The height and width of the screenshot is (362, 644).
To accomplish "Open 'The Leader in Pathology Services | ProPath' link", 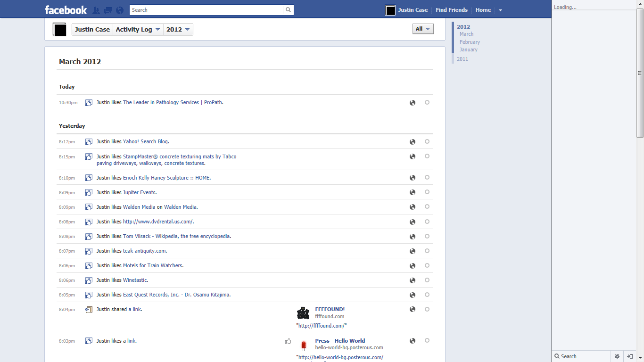I will click(x=173, y=102).
